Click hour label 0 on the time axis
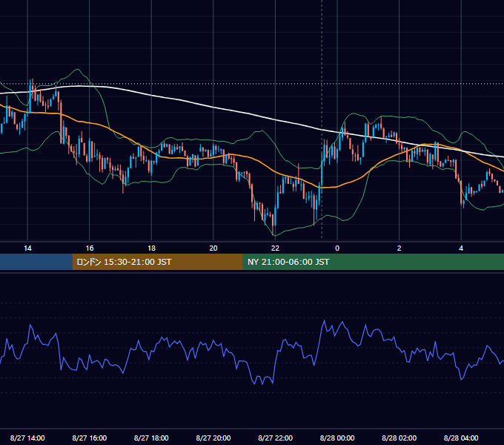 (337, 248)
